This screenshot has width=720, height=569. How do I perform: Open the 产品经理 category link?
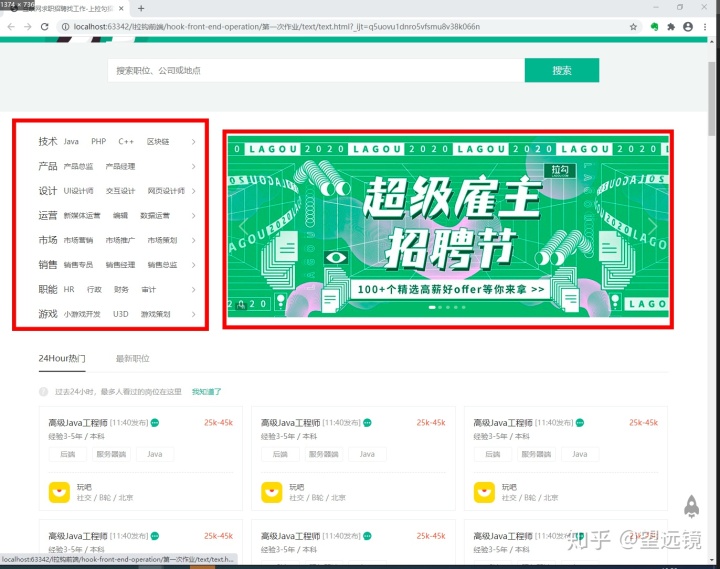coord(120,166)
